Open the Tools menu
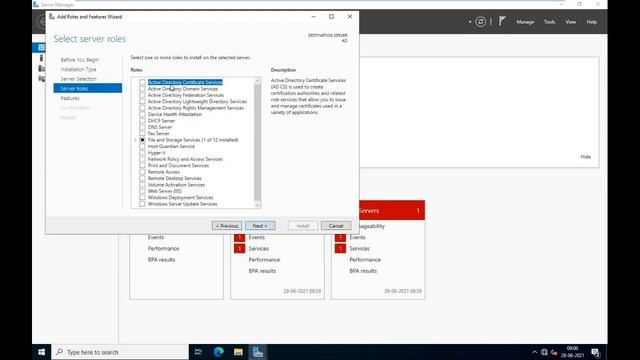This screenshot has height=360, width=640. 549,22
